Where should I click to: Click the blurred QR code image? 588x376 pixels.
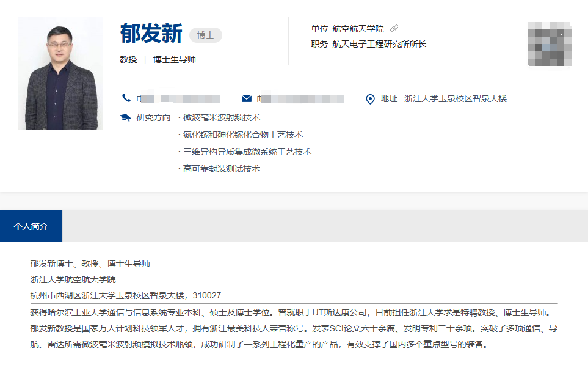pyautogui.click(x=549, y=44)
